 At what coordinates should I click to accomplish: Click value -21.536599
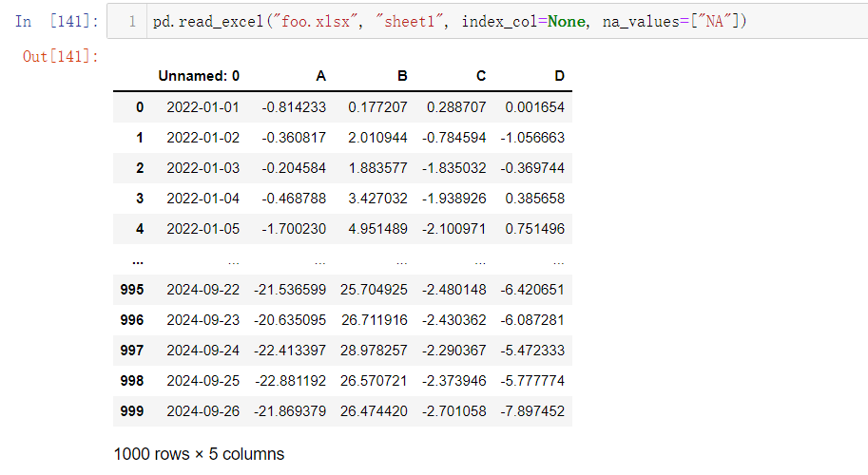(x=290, y=290)
